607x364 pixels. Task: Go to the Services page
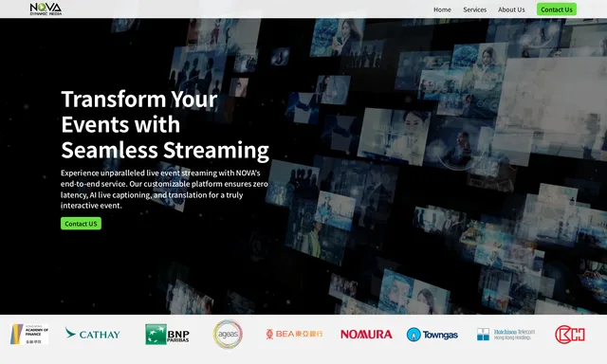click(x=474, y=9)
